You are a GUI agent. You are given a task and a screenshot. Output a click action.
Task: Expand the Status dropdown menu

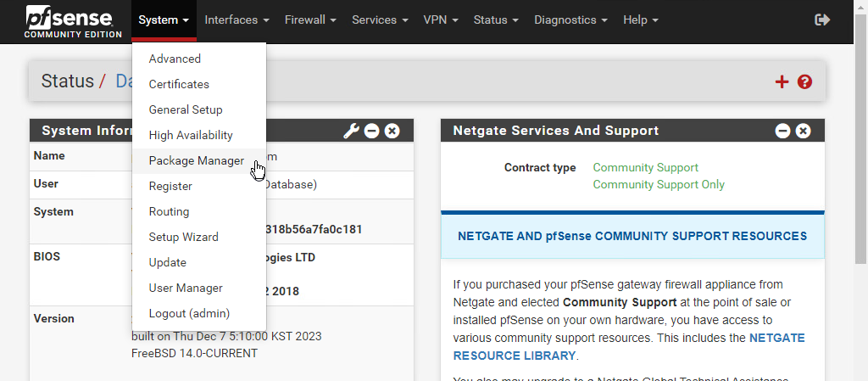point(496,20)
